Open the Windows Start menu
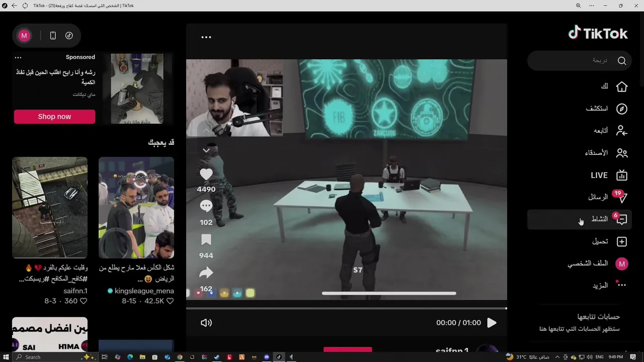 tap(6, 357)
